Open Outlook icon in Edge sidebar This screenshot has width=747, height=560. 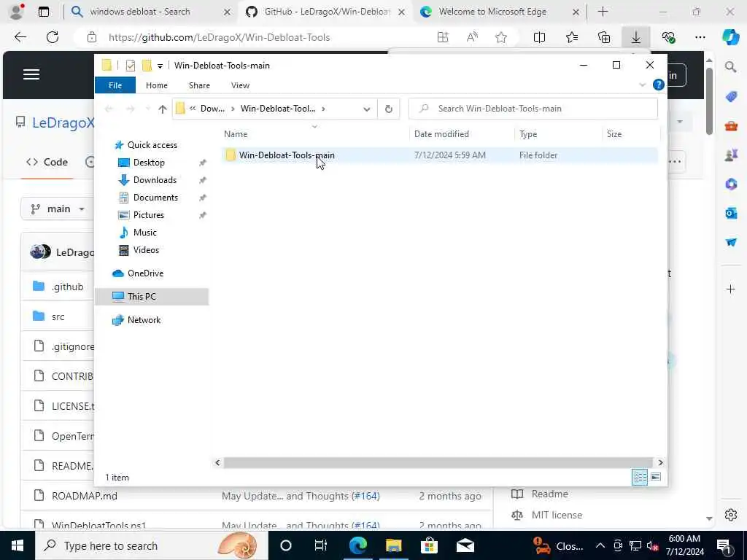pyautogui.click(x=731, y=213)
